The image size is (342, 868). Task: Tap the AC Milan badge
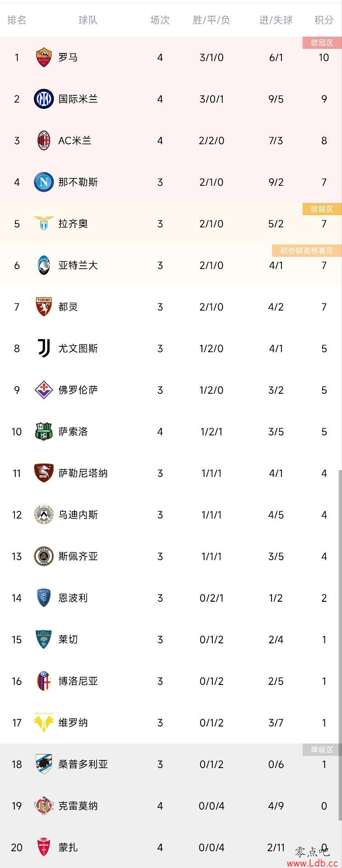(x=44, y=141)
